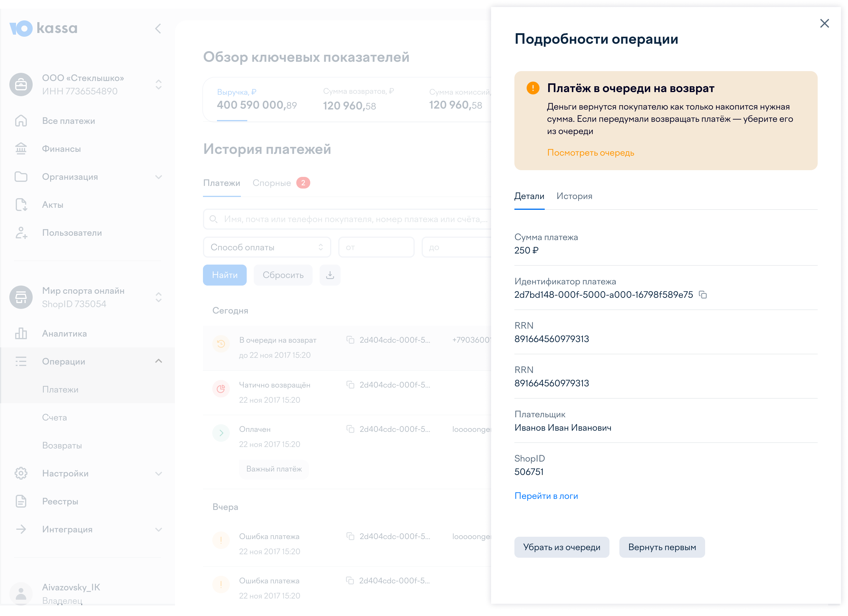Click the YooKassa logo
Screen dimensions: 848x616
[43, 28]
